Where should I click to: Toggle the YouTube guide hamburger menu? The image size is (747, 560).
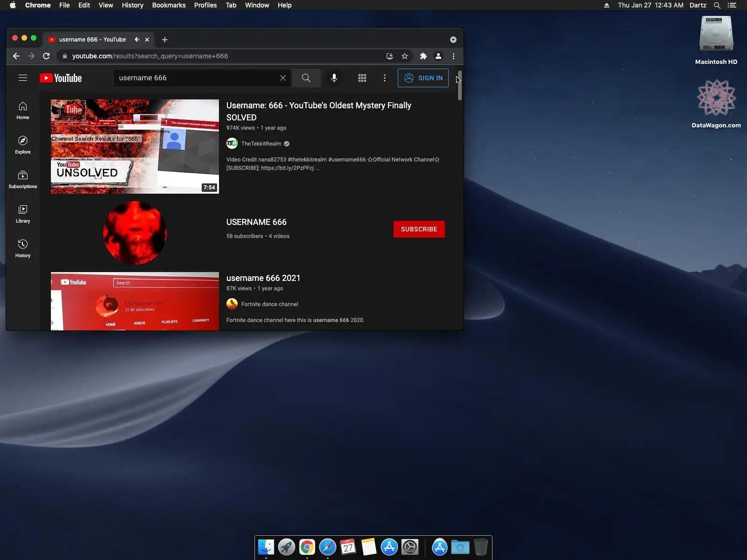coord(23,78)
